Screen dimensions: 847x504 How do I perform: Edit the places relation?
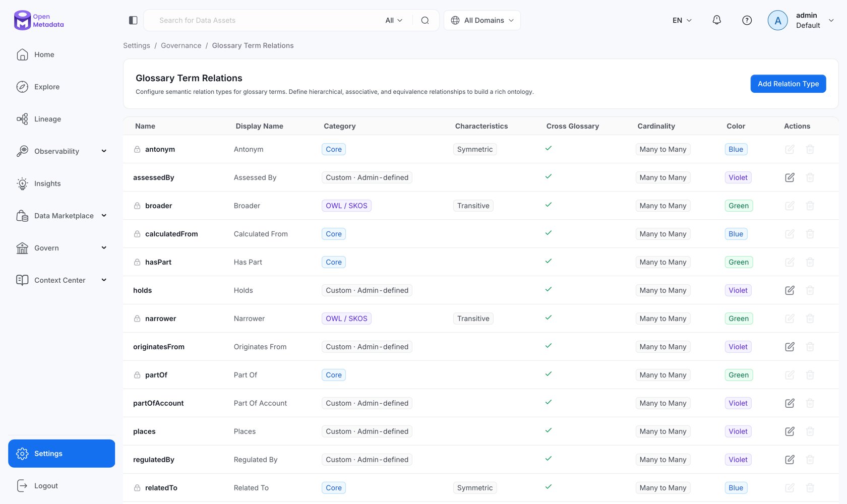[790, 431]
